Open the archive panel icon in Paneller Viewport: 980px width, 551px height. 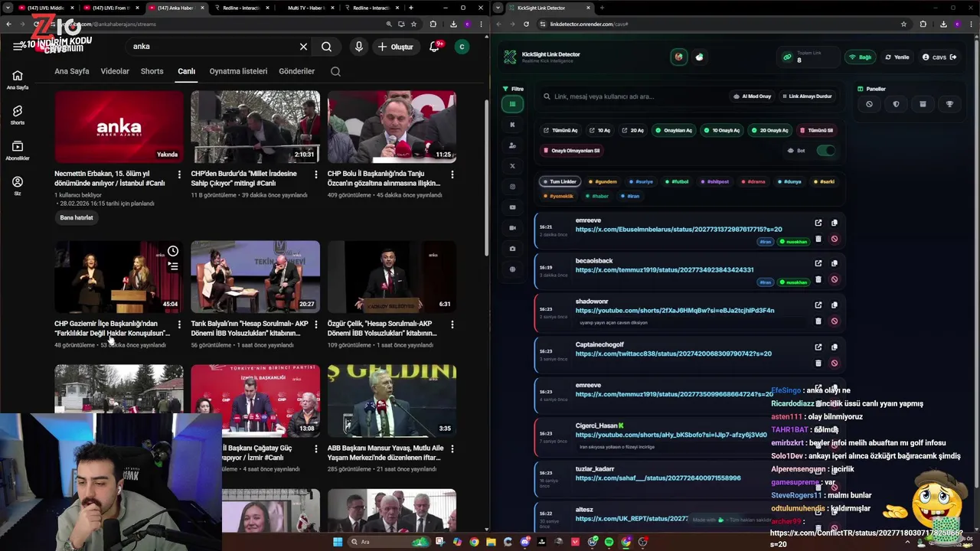[923, 104]
